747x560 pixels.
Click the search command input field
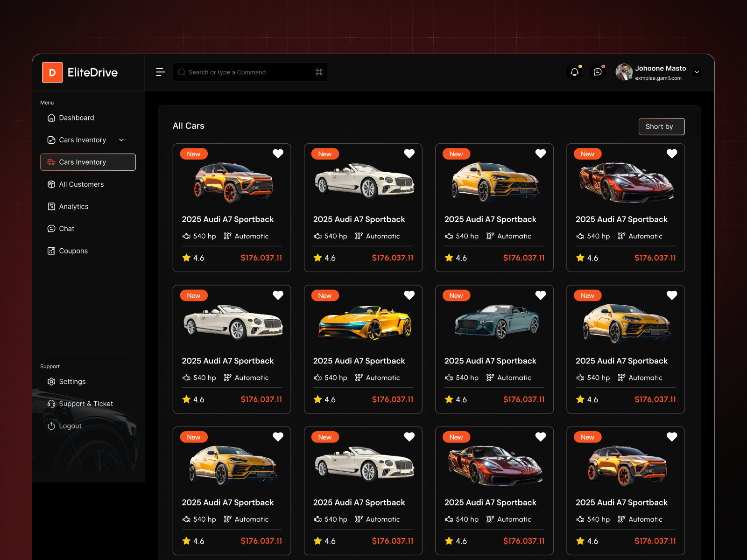click(x=250, y=72)
